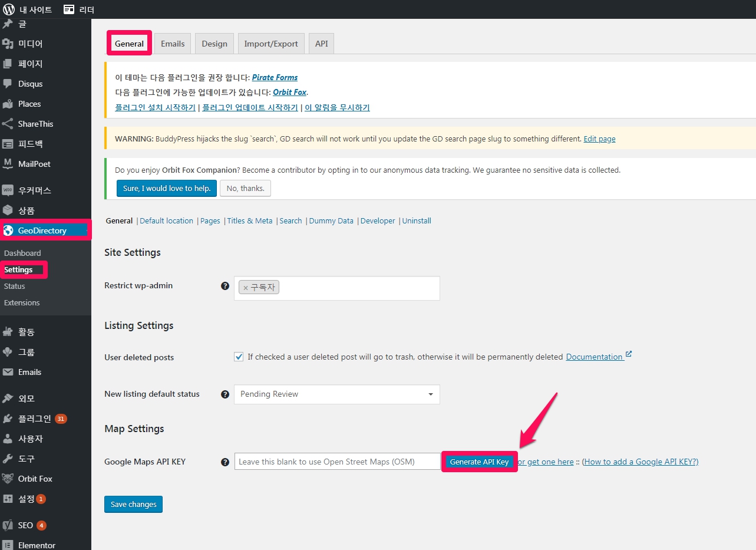This screenshot has height=550, width=756.
Task: Switch to the Design tab
Action: tap(214, 44)
